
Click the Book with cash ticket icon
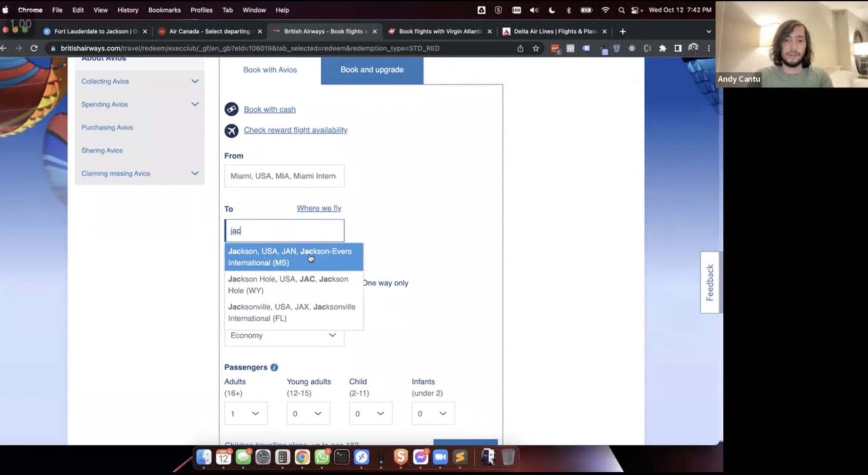[x=232, y=109]
